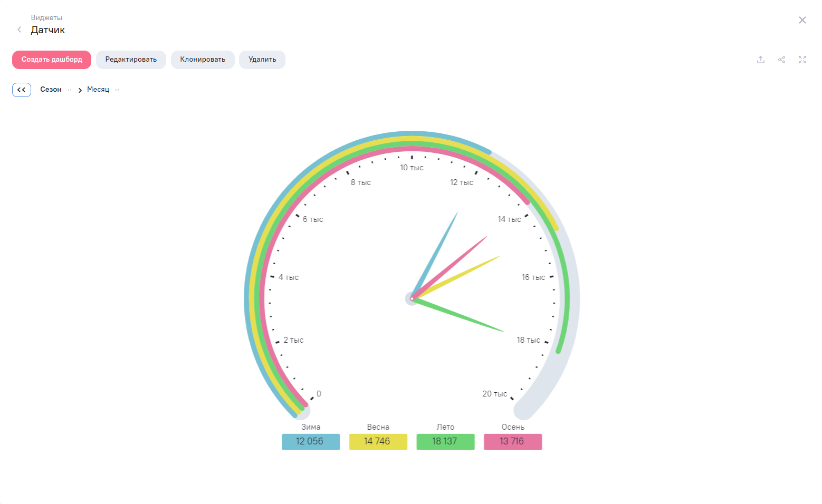This screenshot has width=822, height=504.
Task: Toggle the green Лето legend value
Action: 445,441
